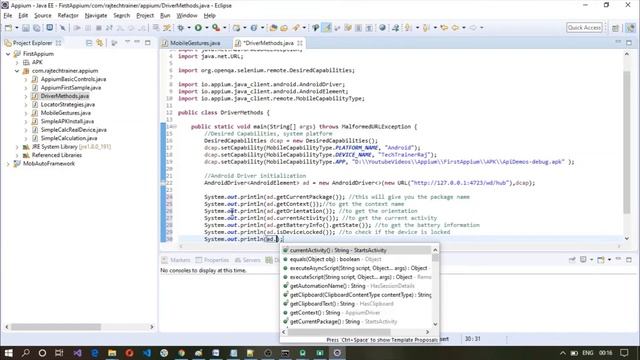Expand the APK folder node
Screen dimensions: 640x360
click(x=17, y=62)
